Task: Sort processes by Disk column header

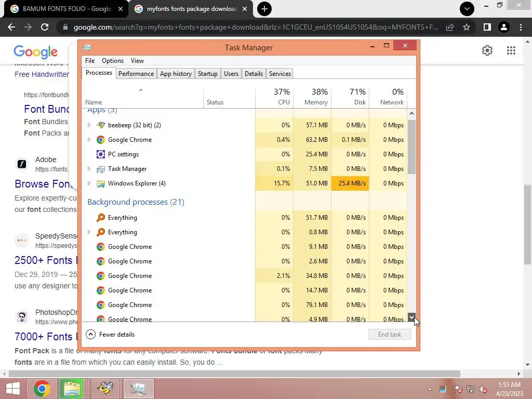Action: coord(351,97)
